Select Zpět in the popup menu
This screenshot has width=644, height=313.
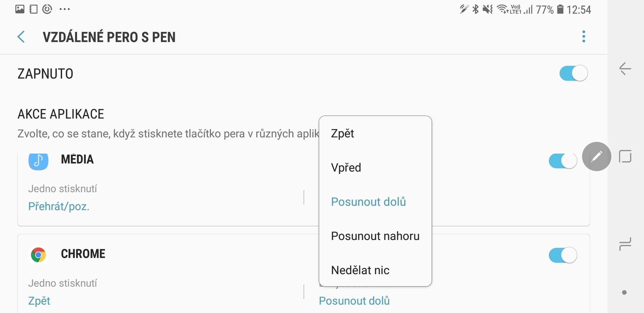click(342, 133)
